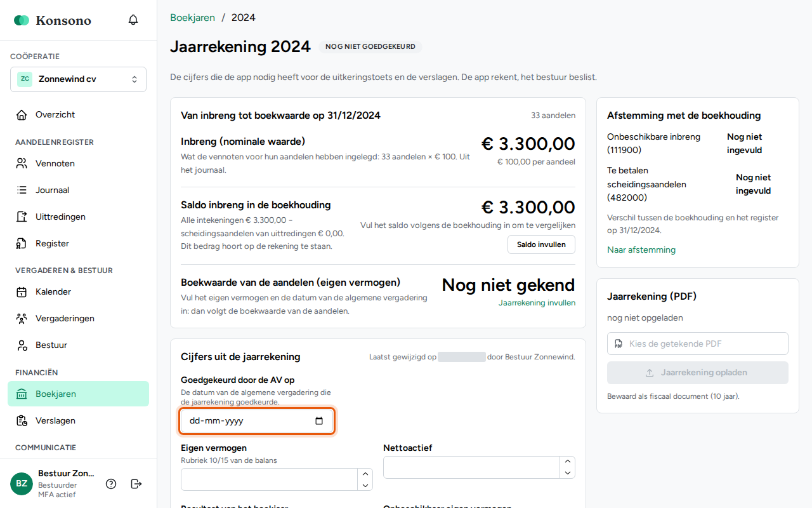Log out using the sidebar exit icon
The width and height of the screenshot is (812, 508).
[x=136, y=484]
